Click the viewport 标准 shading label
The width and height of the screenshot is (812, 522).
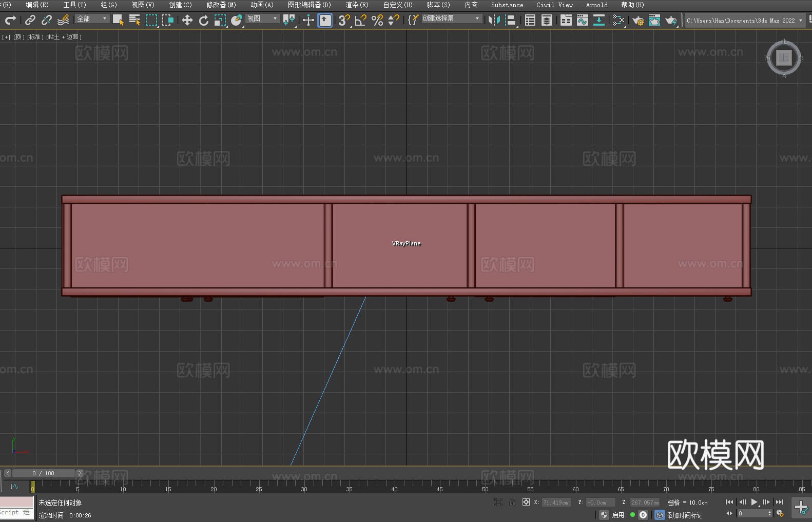click(x=35, y=37)
